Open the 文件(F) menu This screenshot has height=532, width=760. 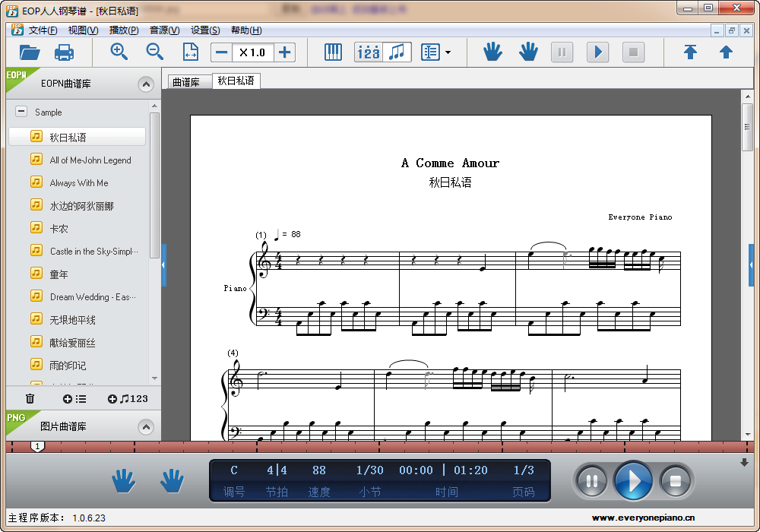(x=43, y=30)
